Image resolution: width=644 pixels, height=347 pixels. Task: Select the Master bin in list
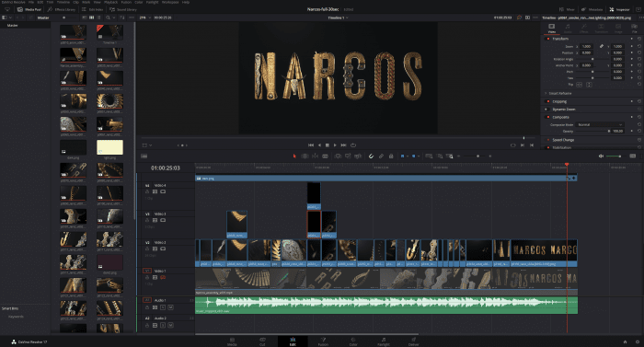click(x=12, y=26)
